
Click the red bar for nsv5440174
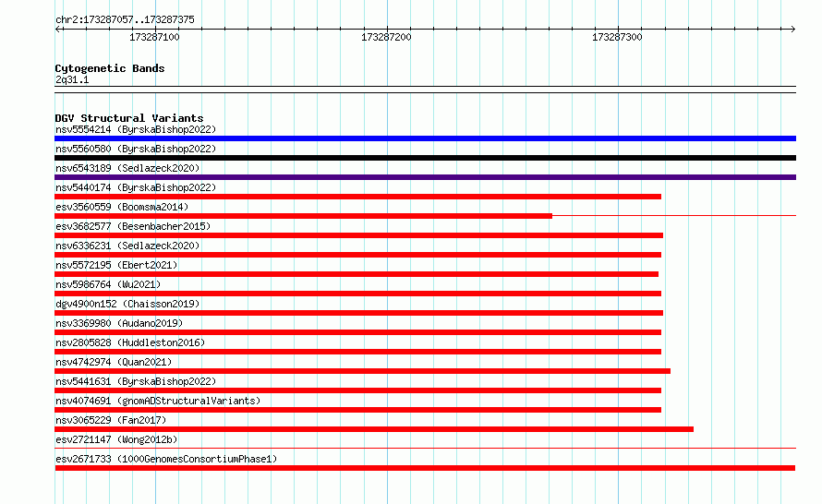click(358, 197)
